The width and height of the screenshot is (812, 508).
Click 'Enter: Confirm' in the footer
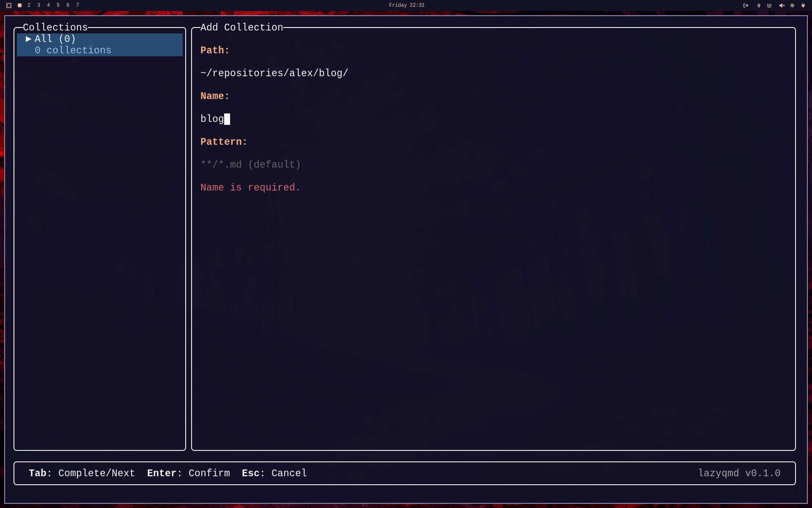[x=188, y=473]
